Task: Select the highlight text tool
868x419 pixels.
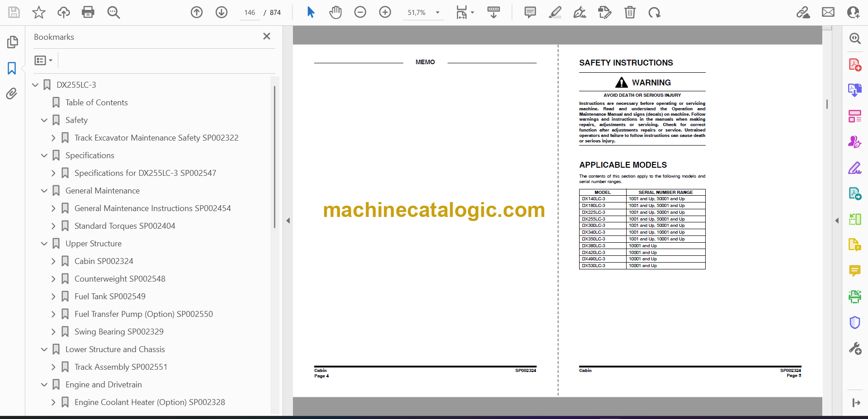Action: 555,12
